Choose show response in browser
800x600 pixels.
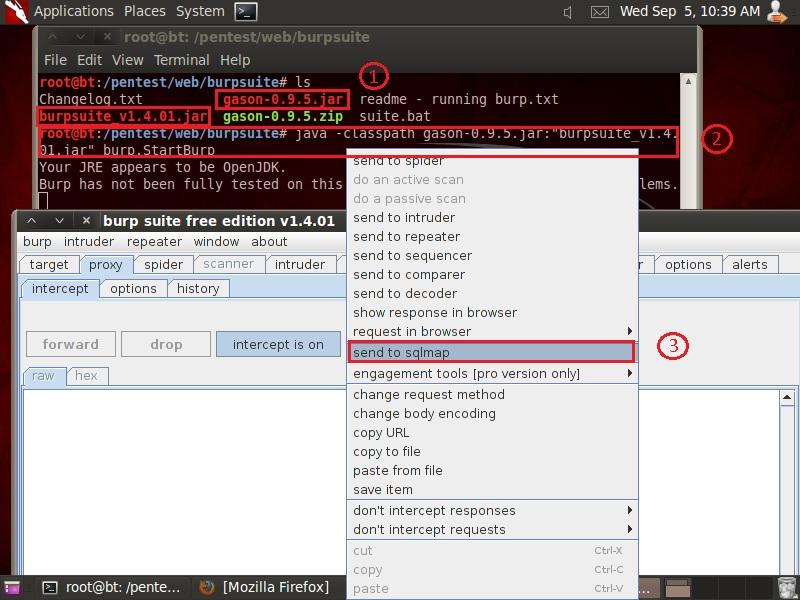click(492, 313)
